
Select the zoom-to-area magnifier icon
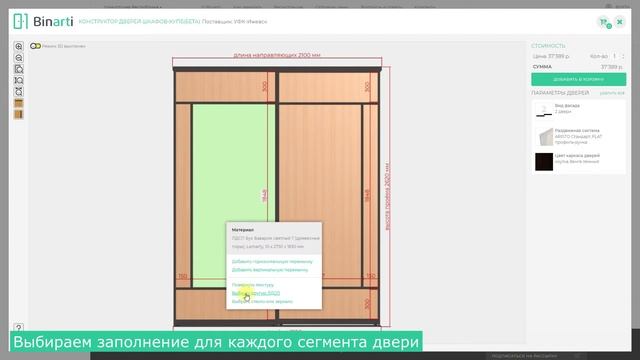[x=18, y=69]
